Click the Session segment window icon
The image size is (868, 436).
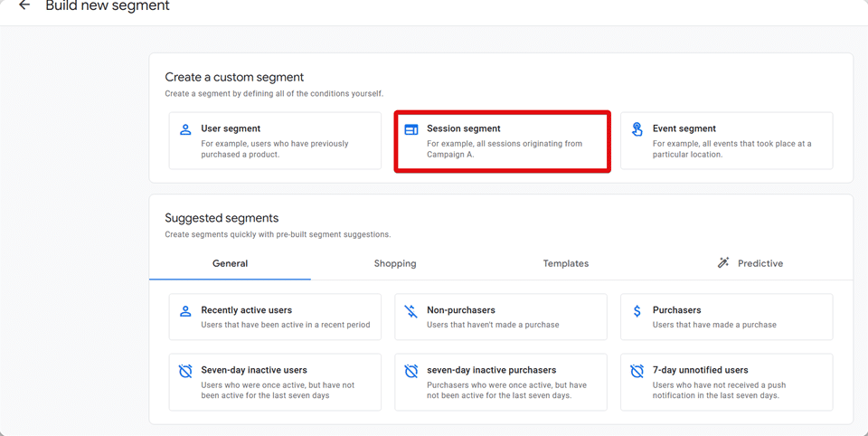pos(411,129)
